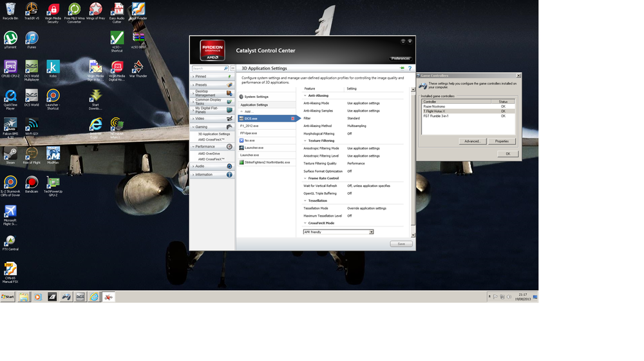Launch QuickTime Player from the desktop
The image size is (644, 361).
pyautogui.click(x=10, y=99)
